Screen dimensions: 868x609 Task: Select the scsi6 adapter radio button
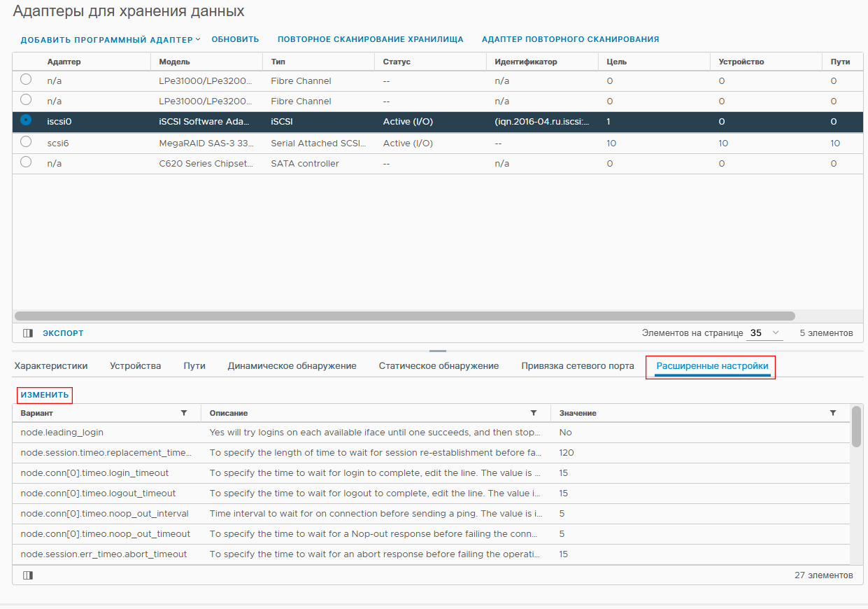click(x=26, y=141)
